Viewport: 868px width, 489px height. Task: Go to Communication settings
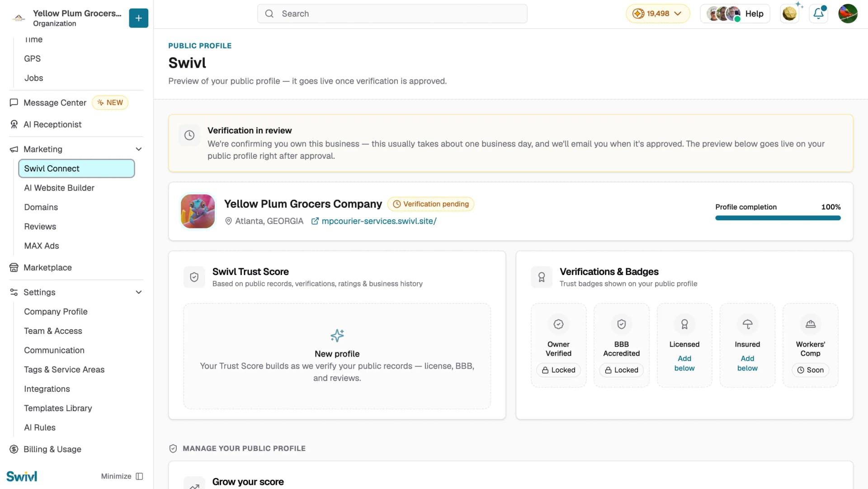(x=54, y=350)
